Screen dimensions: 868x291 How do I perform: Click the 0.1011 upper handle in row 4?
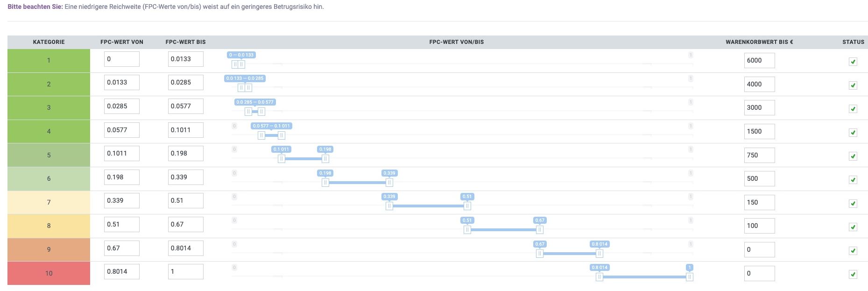click(x=282, y=135)
